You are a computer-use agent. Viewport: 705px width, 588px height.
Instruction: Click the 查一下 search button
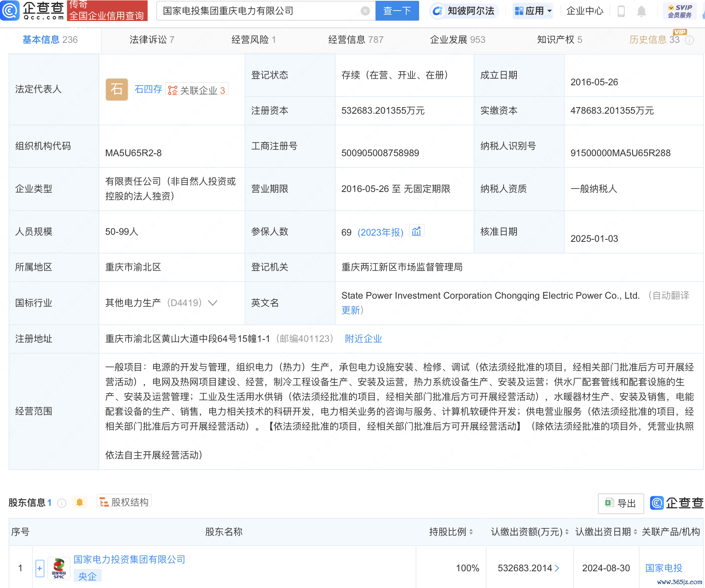[x=397, y=11]
